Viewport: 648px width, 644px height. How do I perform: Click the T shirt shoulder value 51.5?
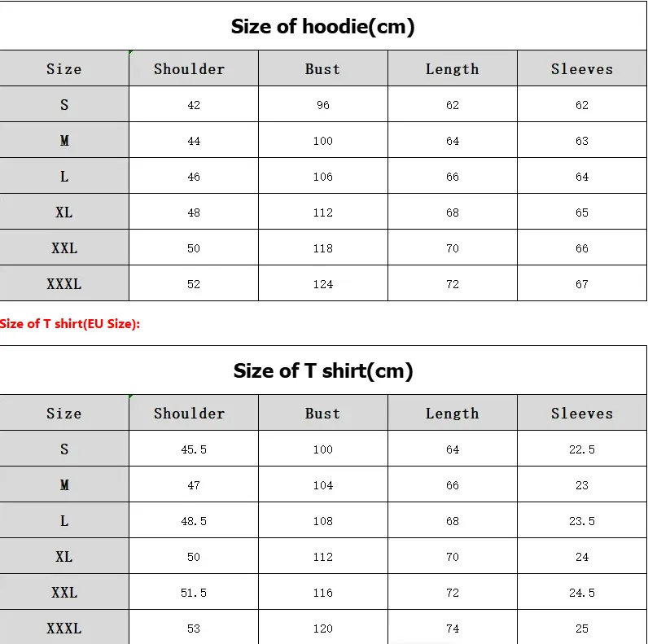[x=194, y=593]
